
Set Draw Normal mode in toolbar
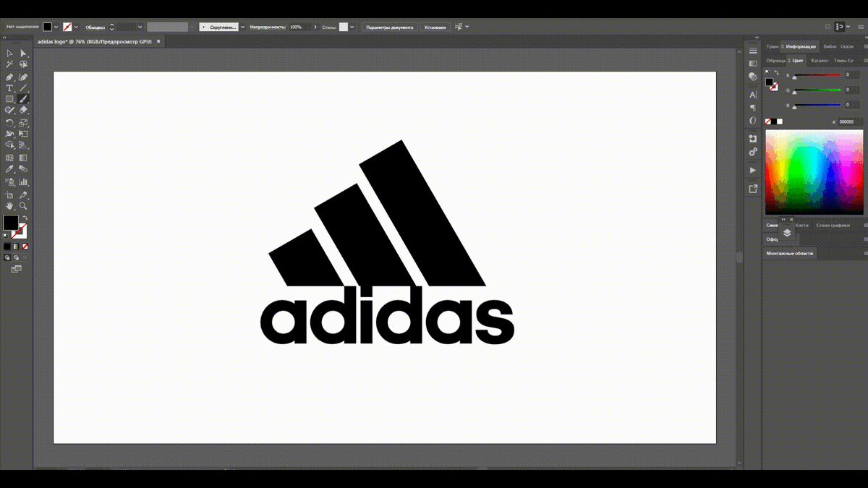click(x=7, y=257)
